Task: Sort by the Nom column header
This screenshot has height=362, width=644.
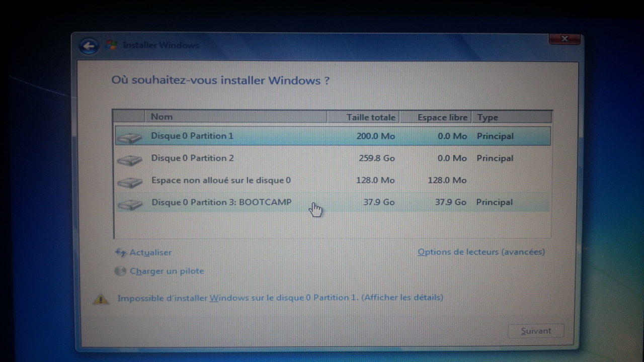Action: coord(235,117)
